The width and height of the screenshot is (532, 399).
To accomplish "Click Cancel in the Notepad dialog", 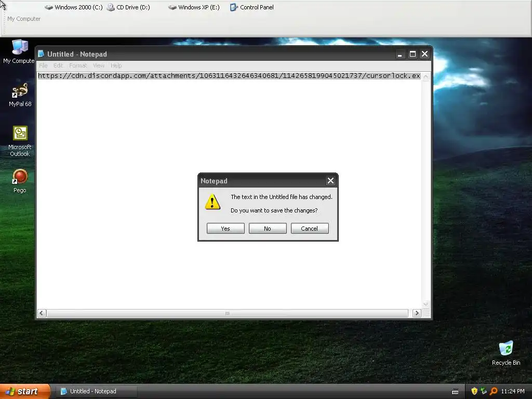I will (310, 229).
